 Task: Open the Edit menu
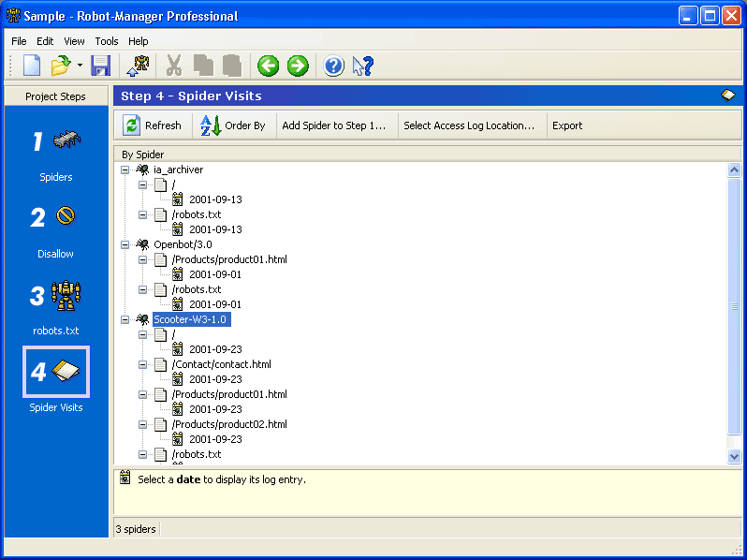tap(45, 41)
